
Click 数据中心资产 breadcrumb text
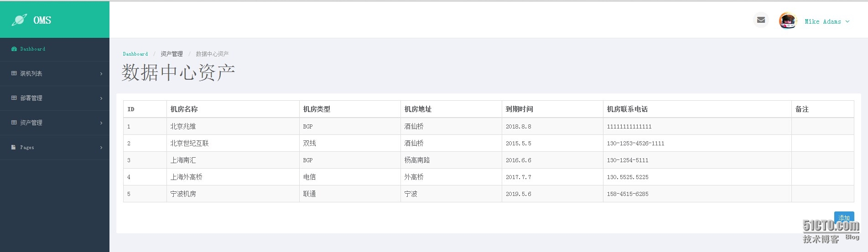[212, 54]
